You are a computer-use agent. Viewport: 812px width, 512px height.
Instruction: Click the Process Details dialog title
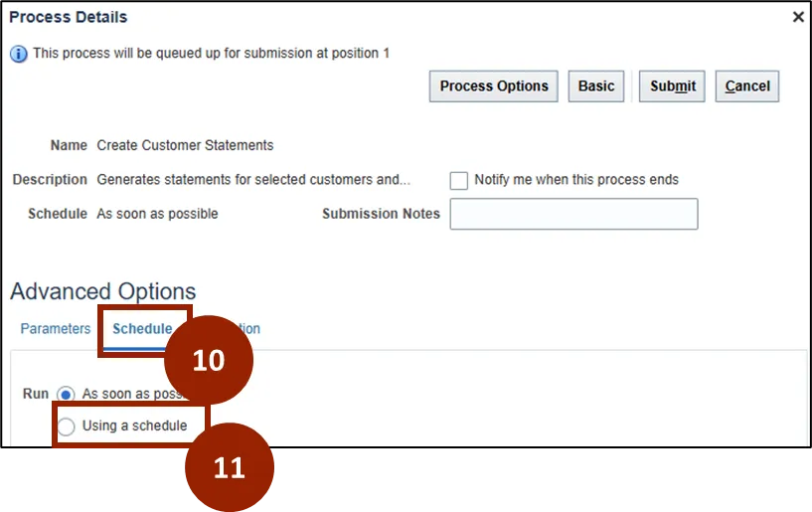(69, 17)
